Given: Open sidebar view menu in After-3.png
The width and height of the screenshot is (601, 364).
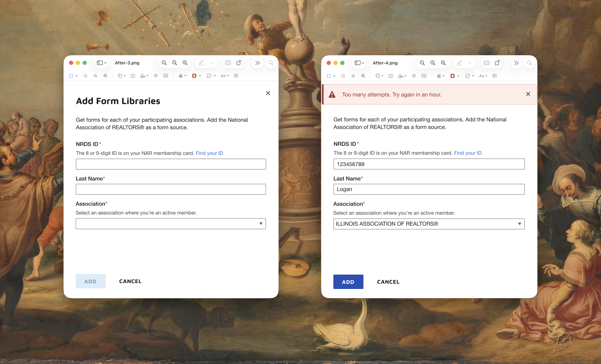Looking at the screenshot, I should [x=102, y=63].
